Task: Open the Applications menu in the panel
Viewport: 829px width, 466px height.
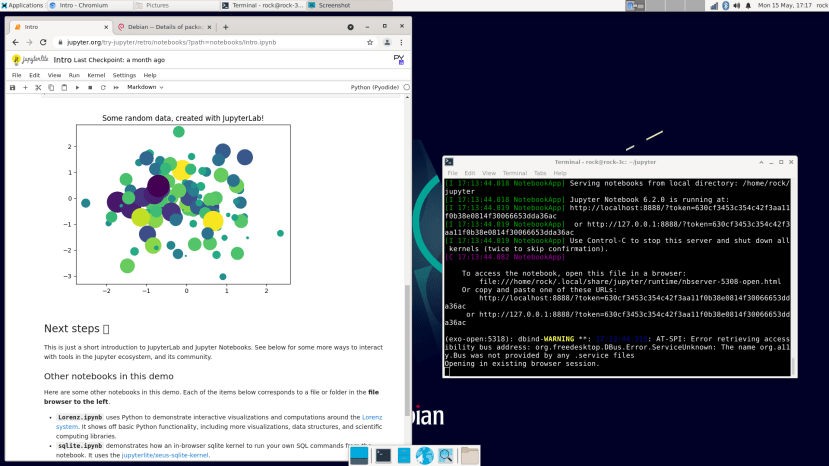Action: click(x=22, y=5)
